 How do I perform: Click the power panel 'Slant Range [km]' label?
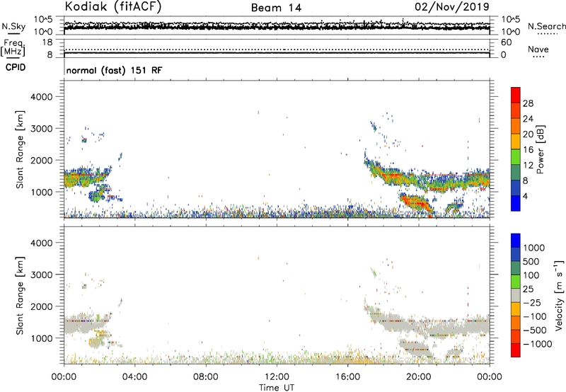20,149
